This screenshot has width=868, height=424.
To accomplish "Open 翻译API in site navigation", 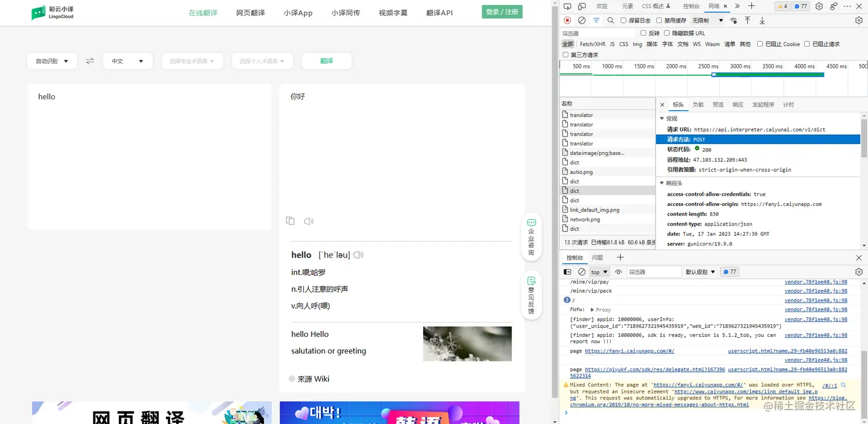I will pyautogui.click(x=440, y=13).
